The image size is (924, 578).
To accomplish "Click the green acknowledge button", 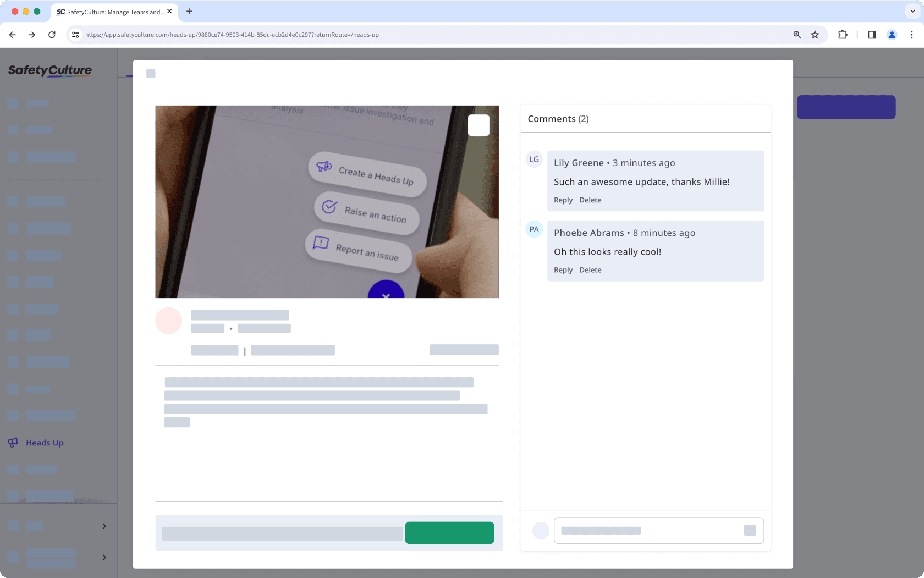I will click(x=449, y=533).
